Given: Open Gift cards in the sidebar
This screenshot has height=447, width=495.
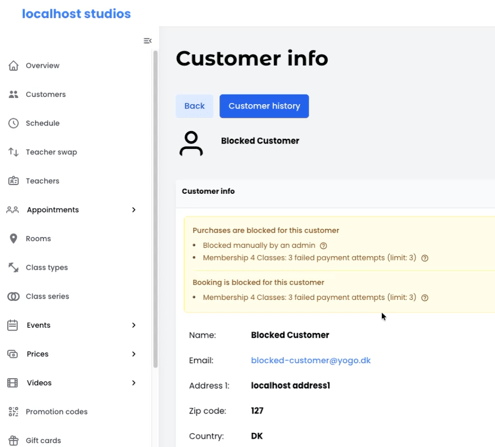Looking at the screenshot, I should click(x=43, y=441).
